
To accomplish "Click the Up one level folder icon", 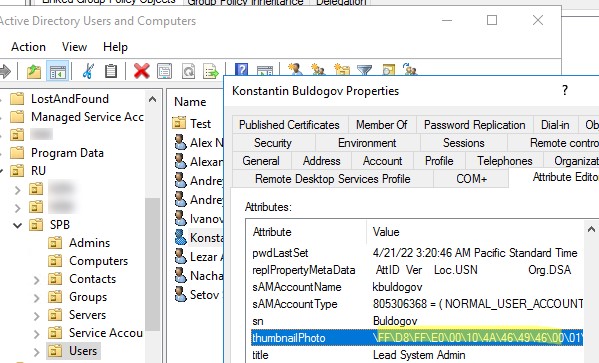I will coord(34,71).
